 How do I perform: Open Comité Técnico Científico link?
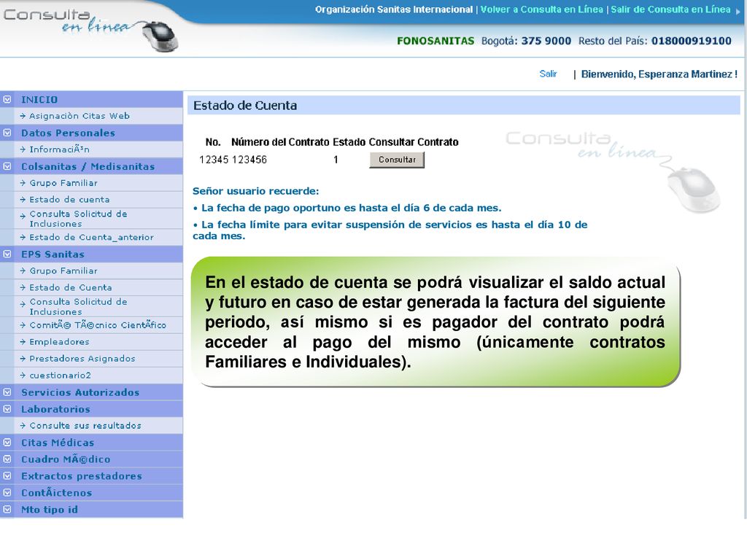point(98,325)
